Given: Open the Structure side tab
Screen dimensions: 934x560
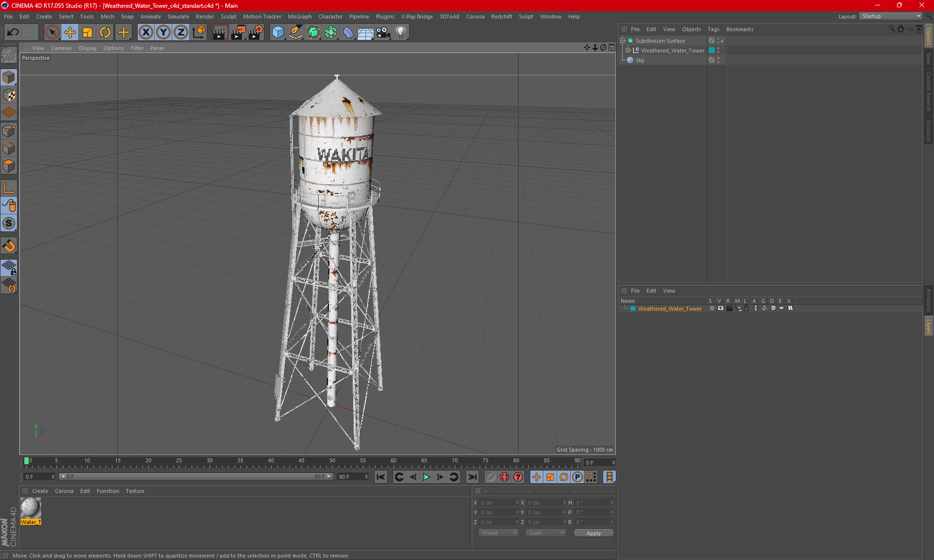Looking at the screenshot, I should pos(928,130).
